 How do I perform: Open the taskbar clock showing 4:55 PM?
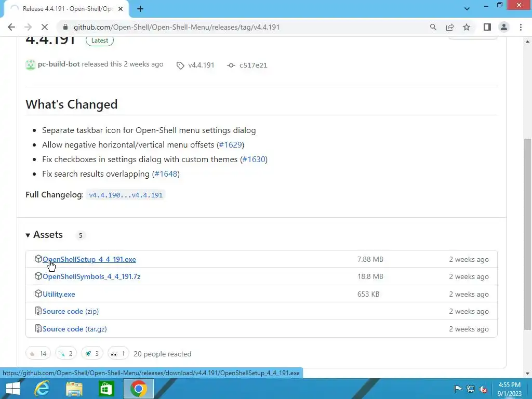pos(509,389)
